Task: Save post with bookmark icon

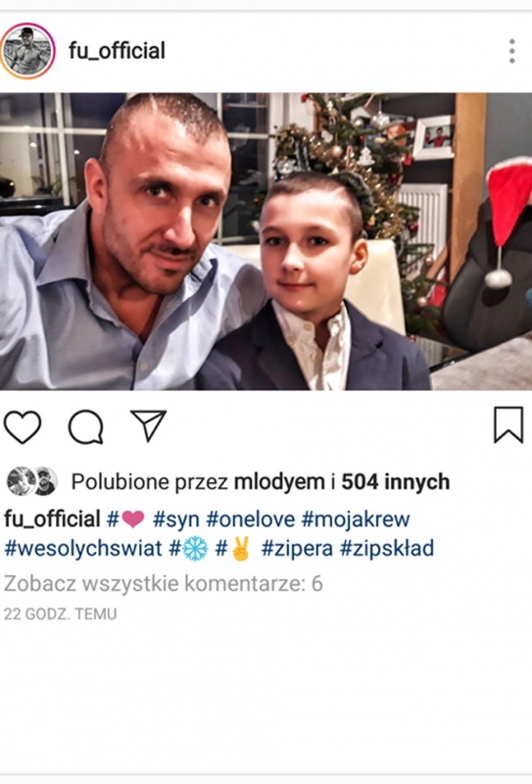Action: 508,425
